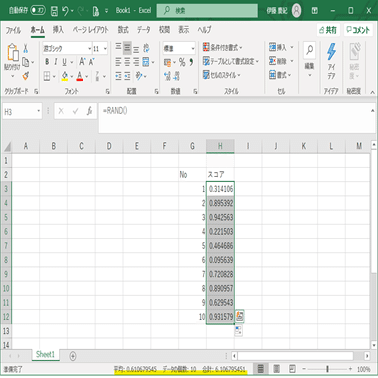Viewport: 378px width, 378px height.
Task: Apply the red font color
Action: click(79, 77)
